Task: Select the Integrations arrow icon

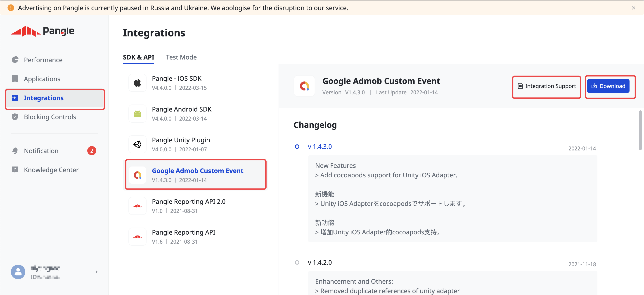Action: (15, 98)
